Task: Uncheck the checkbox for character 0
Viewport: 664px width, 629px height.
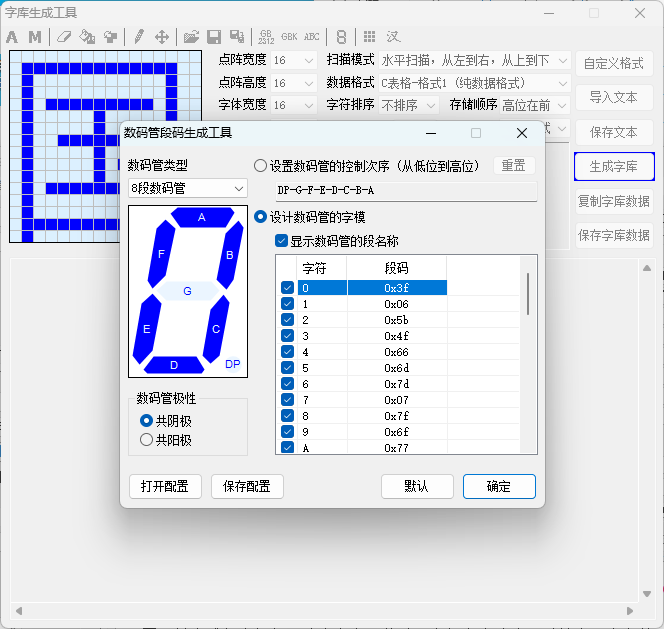Action: pyautogui.click(x=287, y=288)
